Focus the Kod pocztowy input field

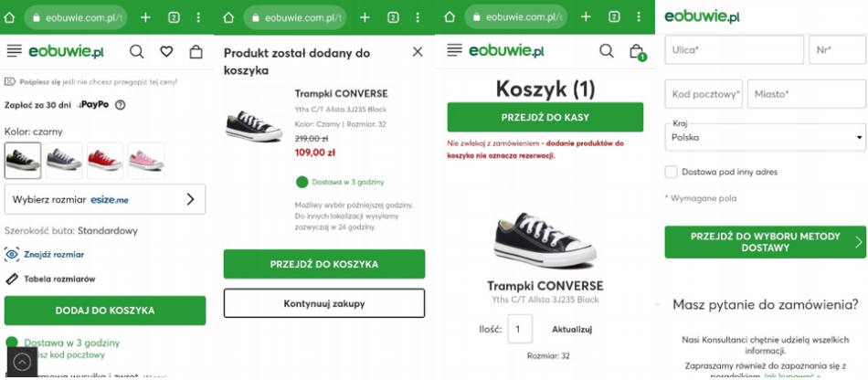(x=704, y=94)
